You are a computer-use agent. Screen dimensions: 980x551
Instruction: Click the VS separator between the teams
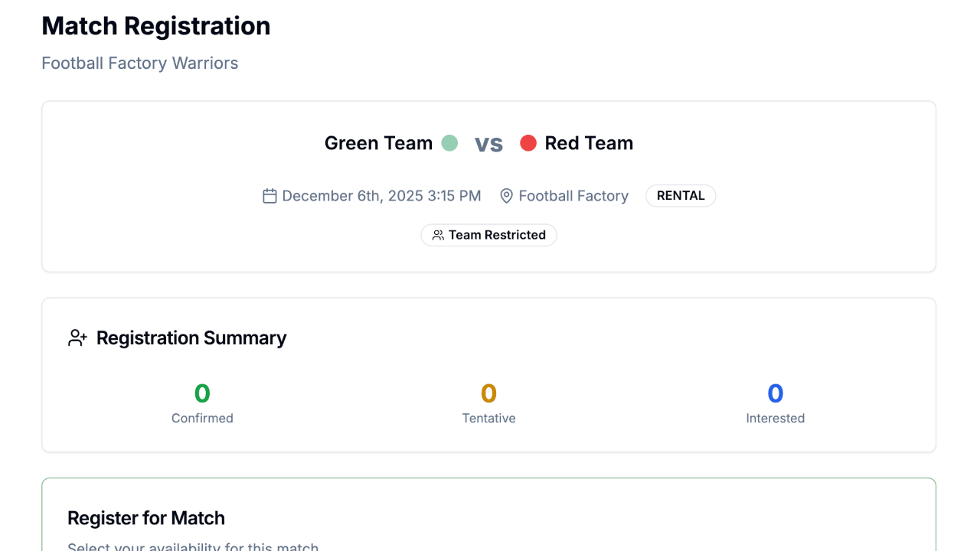(x=489, y=144)
